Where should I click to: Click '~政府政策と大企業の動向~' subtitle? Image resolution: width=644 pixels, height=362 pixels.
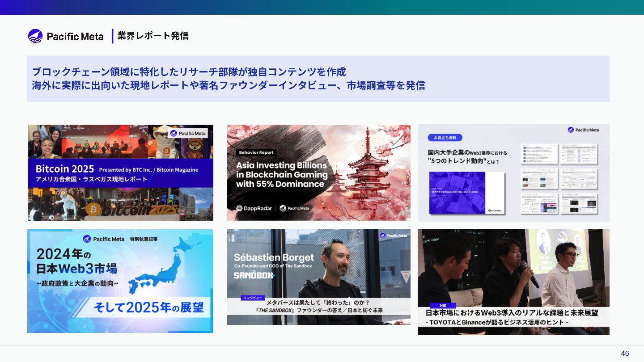coord(77,284)
